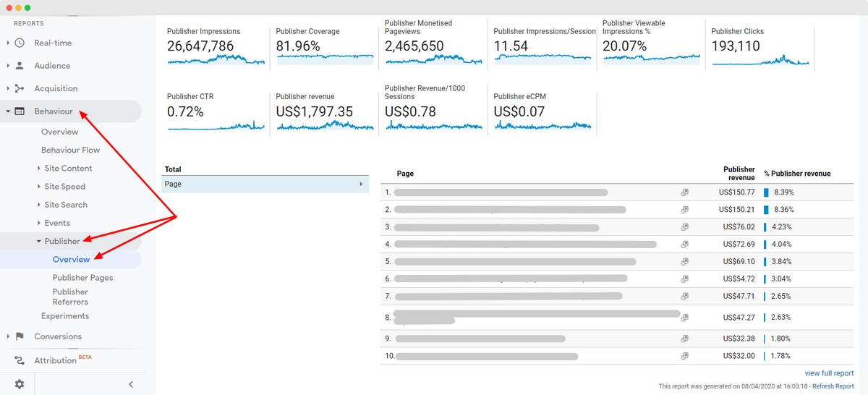Open Experiments report
Screen dimensions: 868x395
tap(65, 316)
